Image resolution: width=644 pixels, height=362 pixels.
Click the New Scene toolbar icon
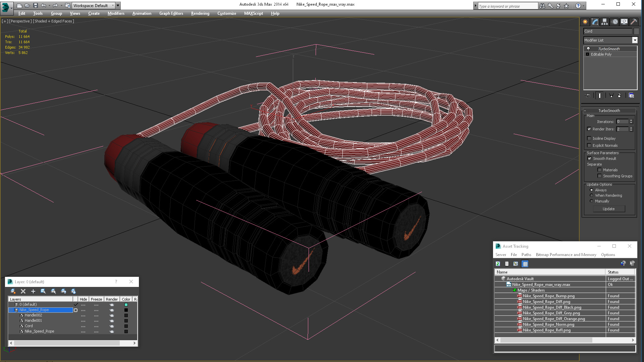coord(19,5)
